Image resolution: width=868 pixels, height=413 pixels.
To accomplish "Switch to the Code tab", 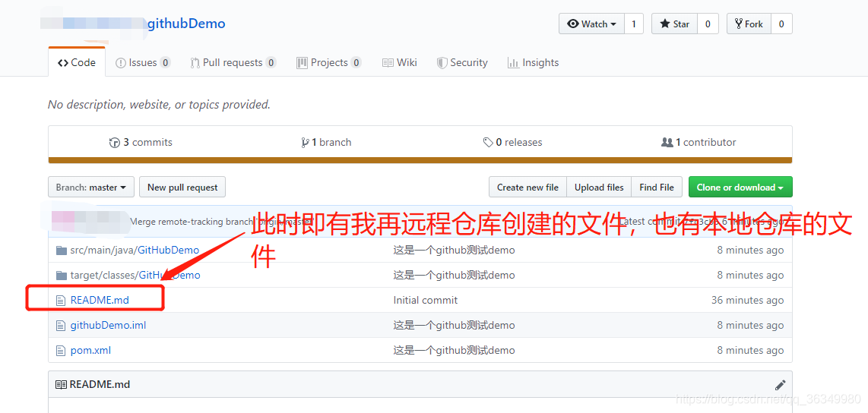I will [x=77, y=62].
